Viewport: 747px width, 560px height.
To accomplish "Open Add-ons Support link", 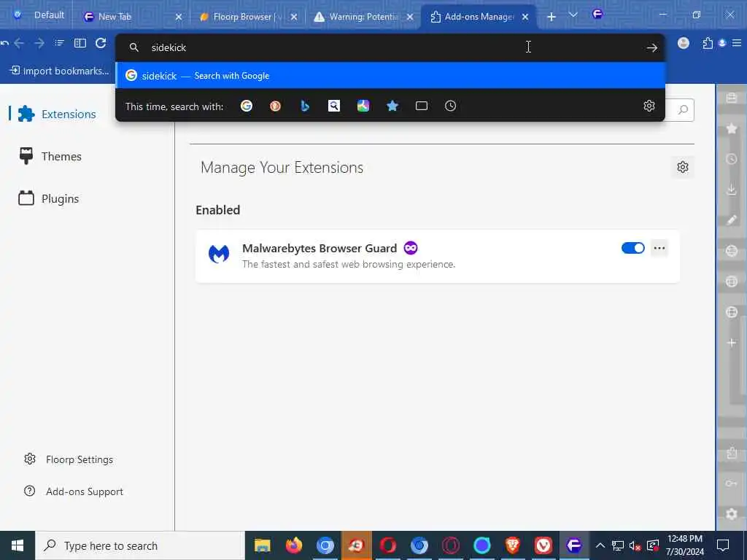I will [x=74, y=491].
